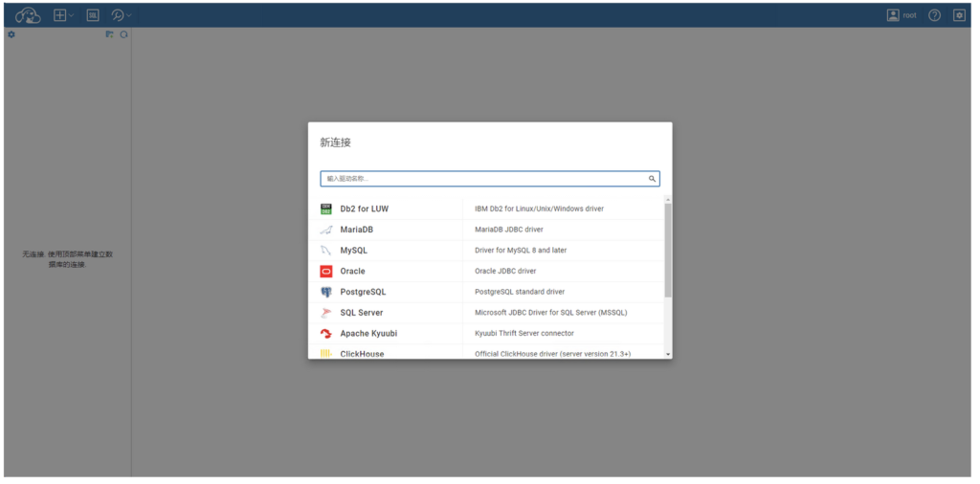Expand the new connection dropdown arrow
Image resolution: width=980 pixels, height=484 pixels.
click(71, 15)
